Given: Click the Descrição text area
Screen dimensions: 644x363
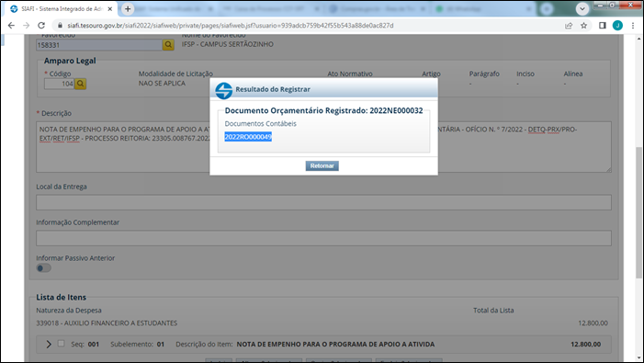Looking at the screenshot, I should (x=323, y=147).
